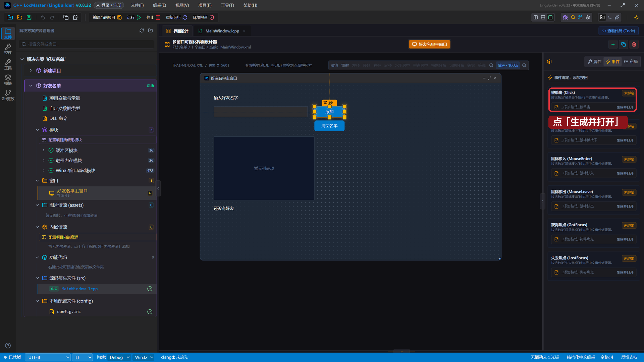Click the blue command-key icon

pos(580,17)
